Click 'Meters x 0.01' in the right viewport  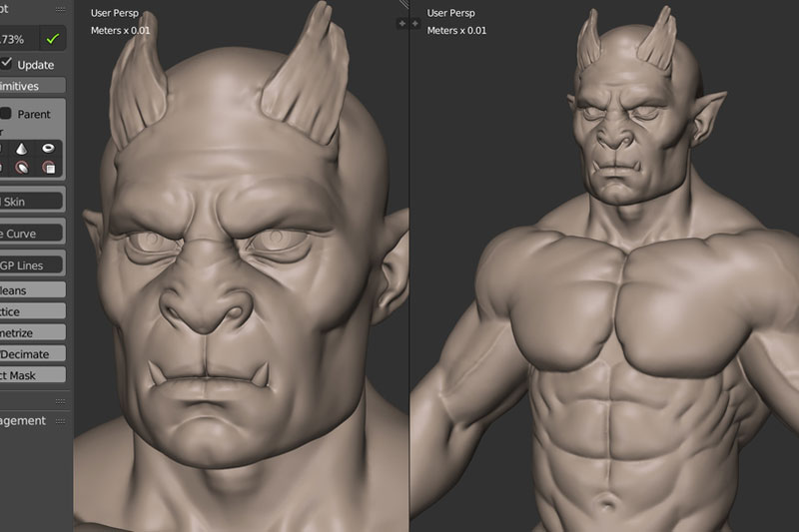456,31
